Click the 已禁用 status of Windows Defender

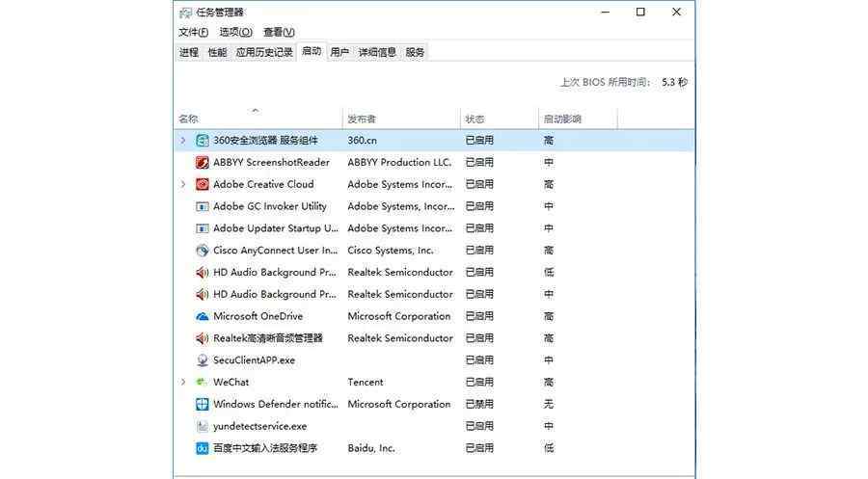coord(479,404)
